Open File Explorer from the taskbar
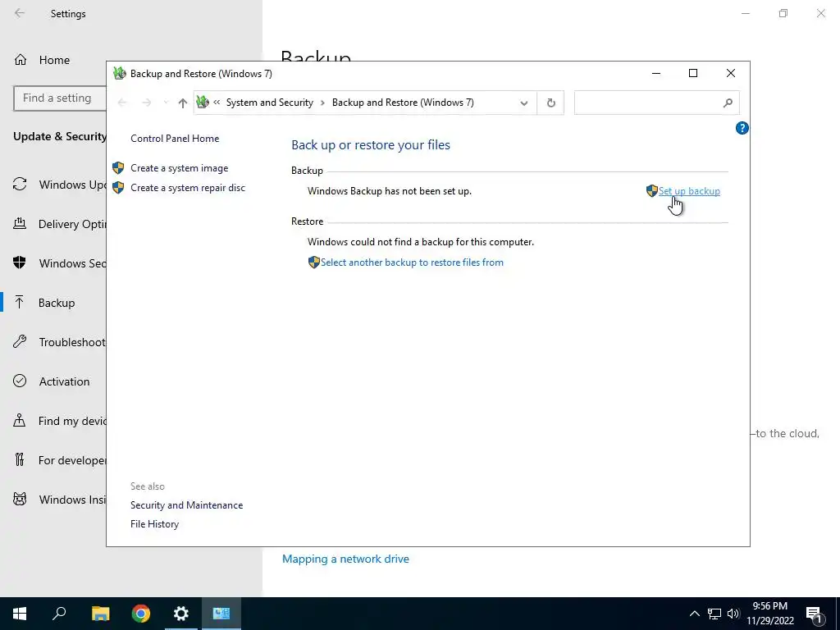The width and height of the screenshot is (840, 630). (100, 614)
